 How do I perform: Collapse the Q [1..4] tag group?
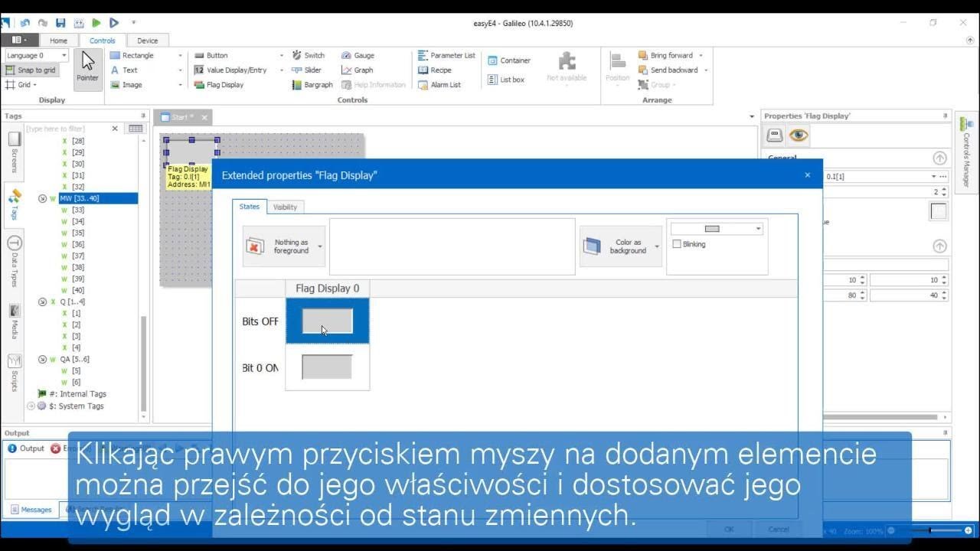point(43,302)
